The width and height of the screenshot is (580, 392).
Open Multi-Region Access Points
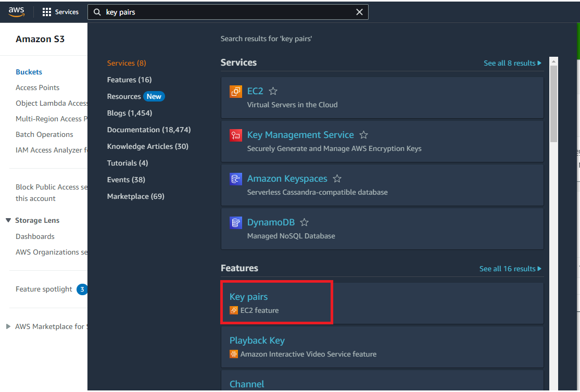pos(52,119)
